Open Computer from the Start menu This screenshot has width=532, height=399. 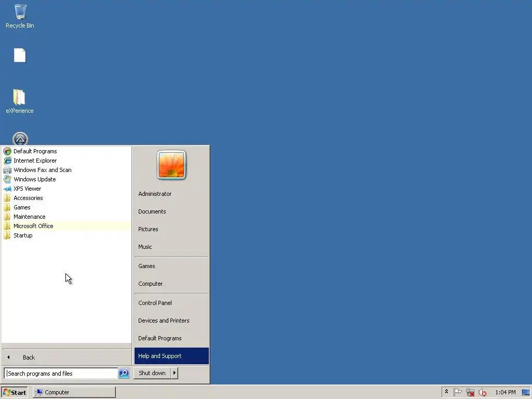(x=171, y=284)
